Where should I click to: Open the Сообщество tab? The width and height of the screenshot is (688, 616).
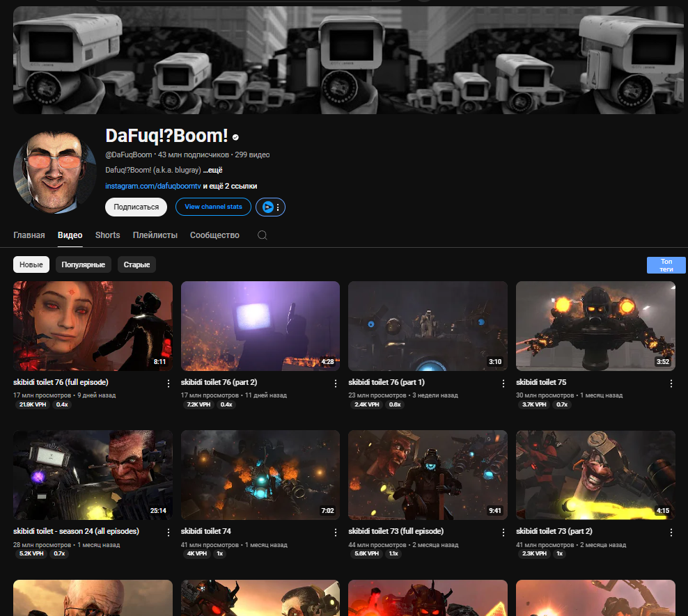pyautogui.click(x=214, y=235)
